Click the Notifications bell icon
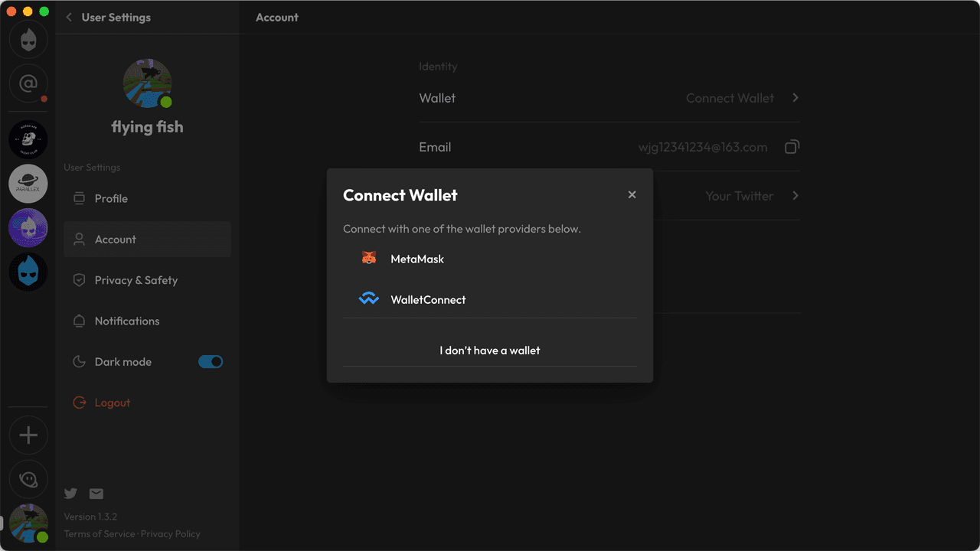Viewport: 980px width, 551px height. 79,321
